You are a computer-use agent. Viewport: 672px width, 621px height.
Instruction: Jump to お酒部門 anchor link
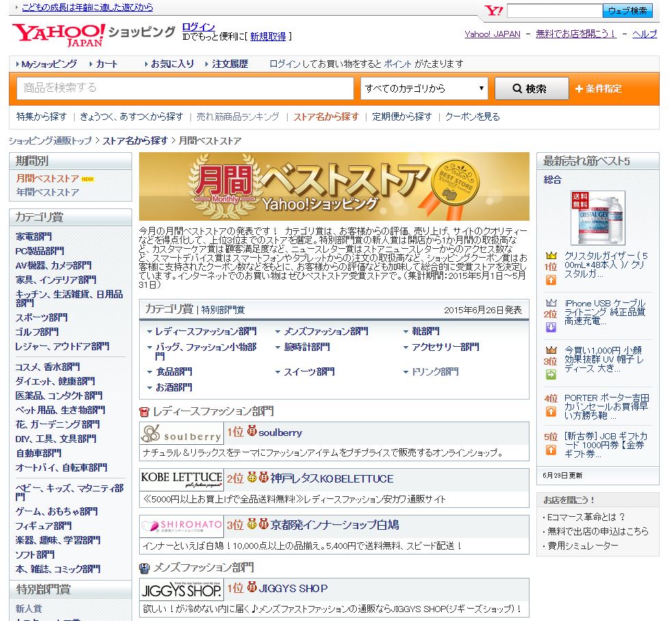(x=173, y=388)
